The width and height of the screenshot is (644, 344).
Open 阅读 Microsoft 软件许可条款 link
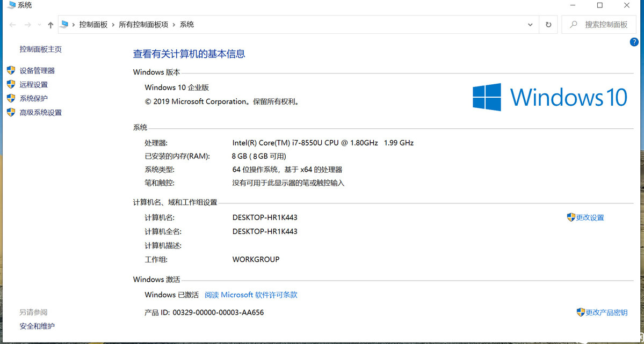pyautogui.click(x=251, y=295)
